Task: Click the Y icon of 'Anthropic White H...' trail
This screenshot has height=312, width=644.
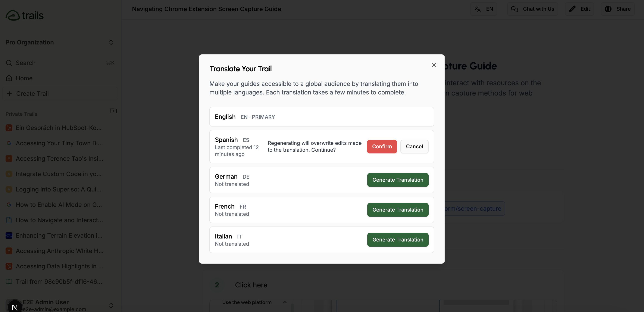Action: 9,251
